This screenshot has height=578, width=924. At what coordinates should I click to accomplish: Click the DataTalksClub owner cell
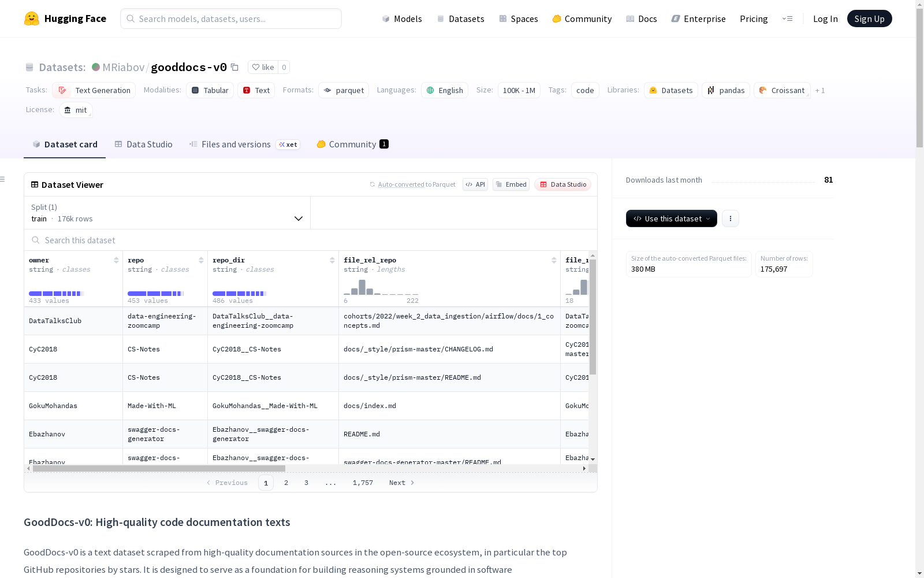[x=73, y=321]
